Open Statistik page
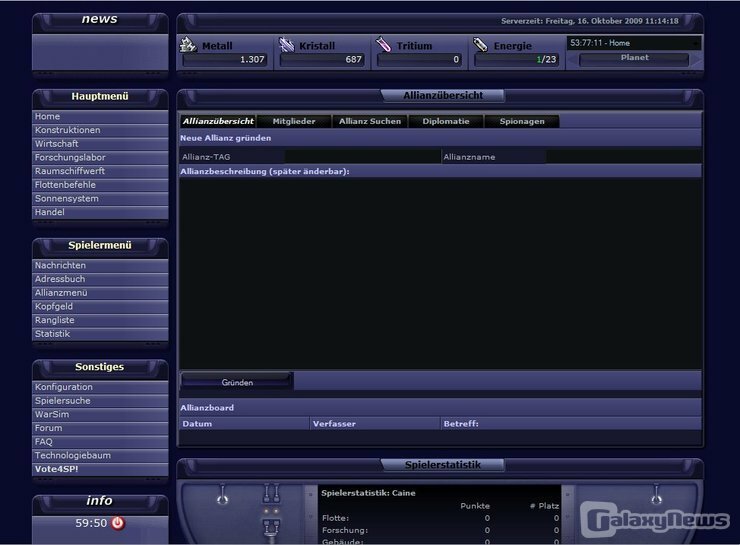The width and height of the screenshot is (740, 545). (x=100, y=334)
